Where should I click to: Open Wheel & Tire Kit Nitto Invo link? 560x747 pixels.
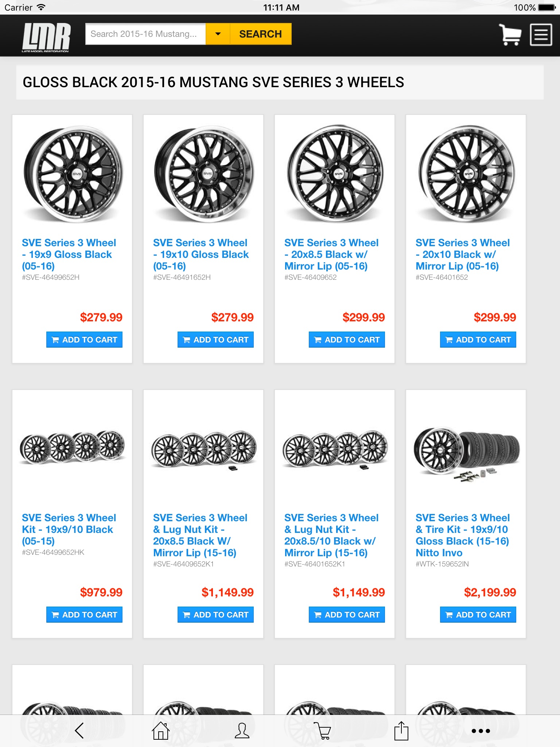coord(463,535)
